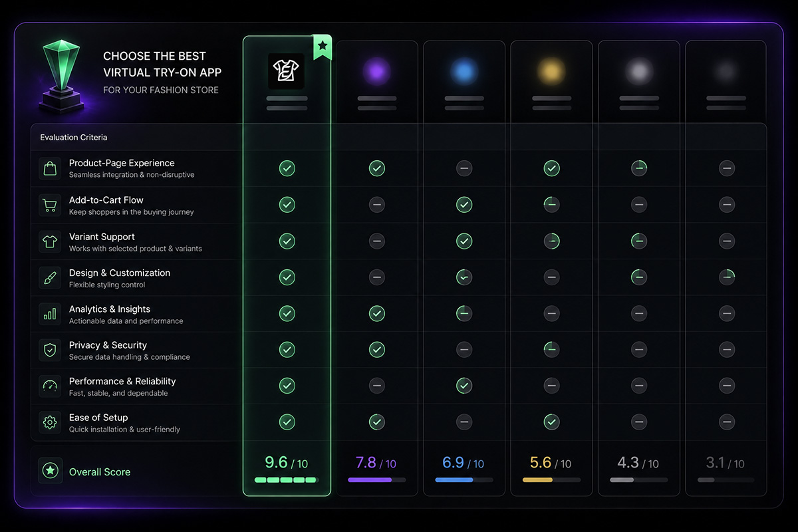This screenshot has width=798, height=532.
Task: Click the '3.1 / 10' score
Action: (726, 463)
